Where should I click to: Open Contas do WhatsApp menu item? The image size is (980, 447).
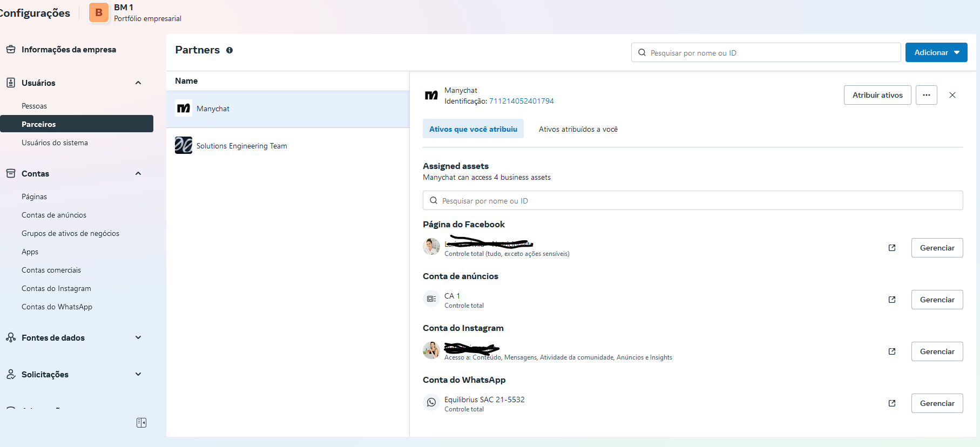pyautogui.click(x=57, y=307)
